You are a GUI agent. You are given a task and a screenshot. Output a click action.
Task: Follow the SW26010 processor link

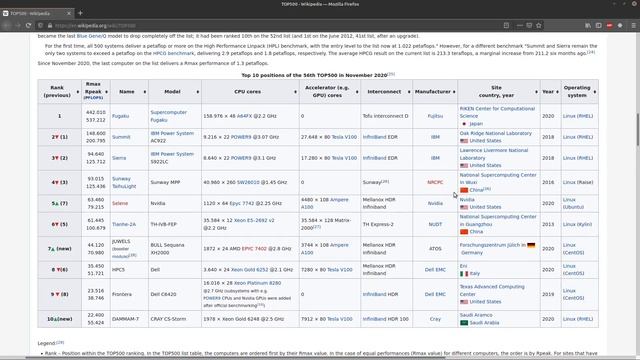pyautogui.click(x=248, y=182)
